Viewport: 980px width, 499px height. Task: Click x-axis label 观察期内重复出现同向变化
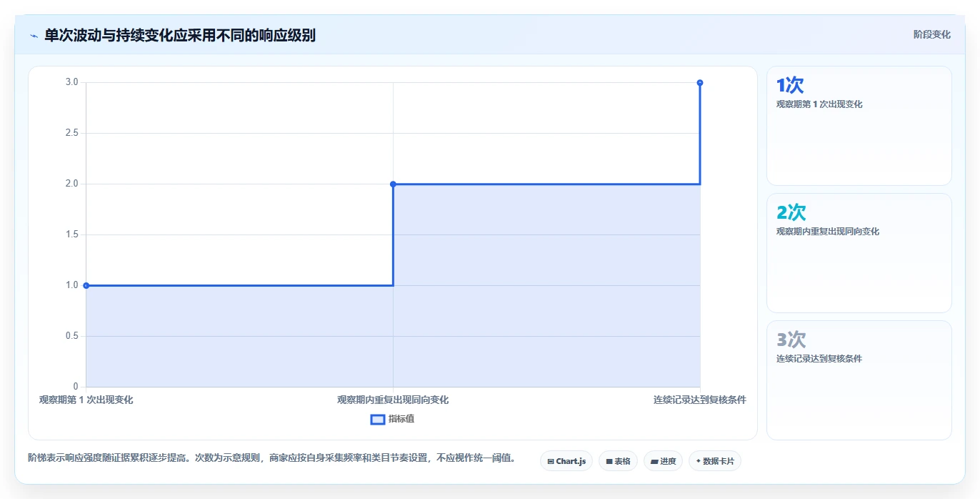[393, 400]
